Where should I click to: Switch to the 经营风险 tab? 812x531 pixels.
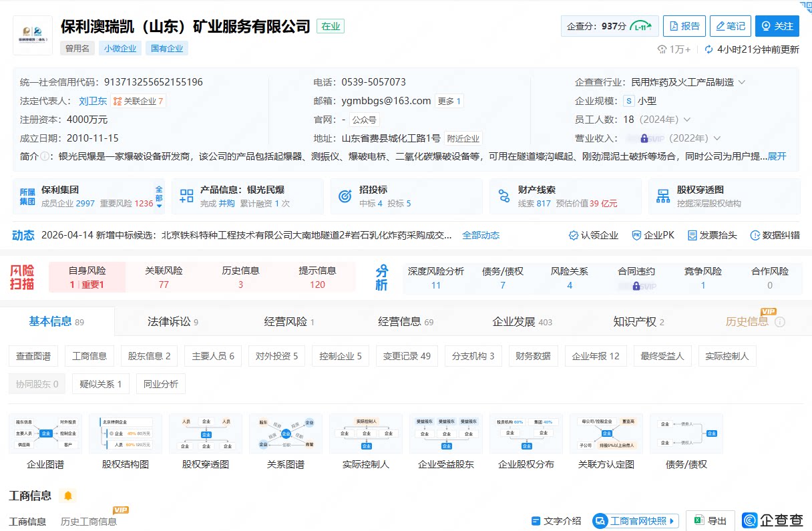289,322
